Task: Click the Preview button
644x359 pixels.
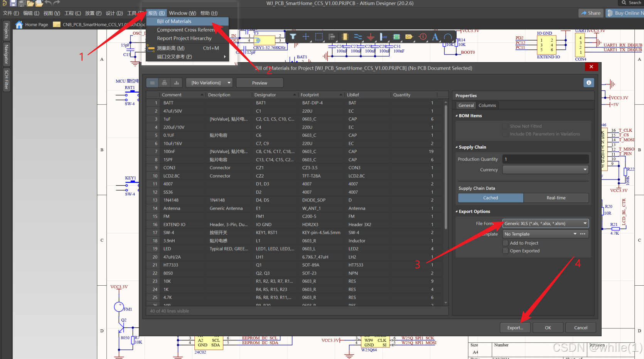Action: 260,83
